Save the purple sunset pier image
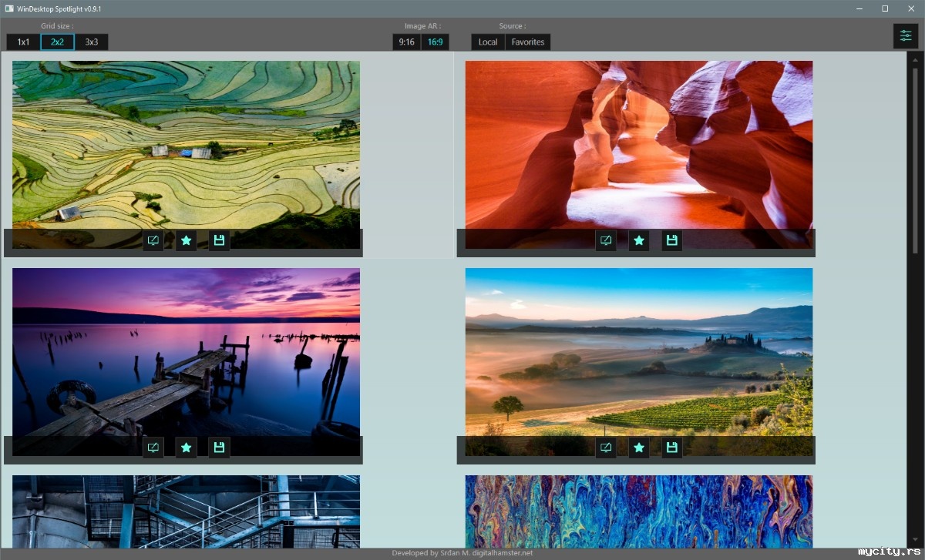This screenshot has height=560, width=925. click(x=219, y=448)
